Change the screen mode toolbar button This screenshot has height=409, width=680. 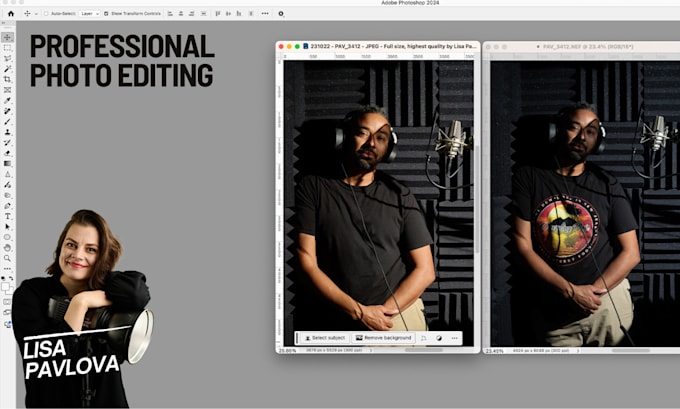[7, 313]
